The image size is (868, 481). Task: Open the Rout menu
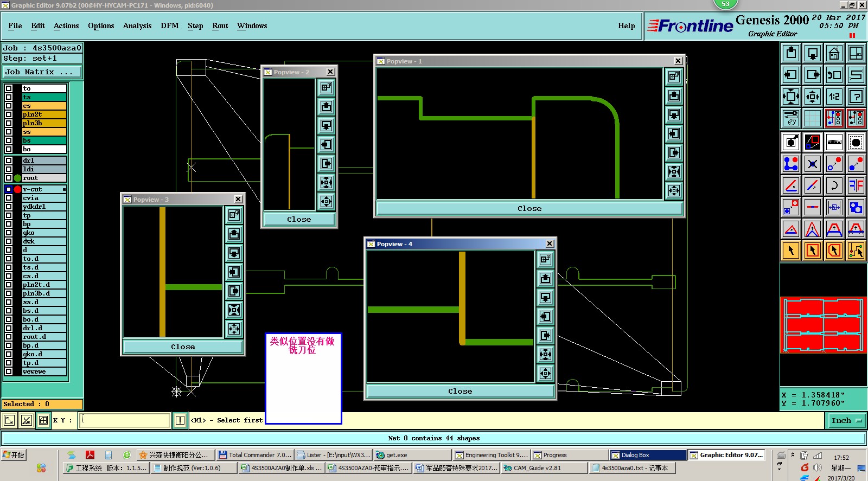tap(220, 25)
